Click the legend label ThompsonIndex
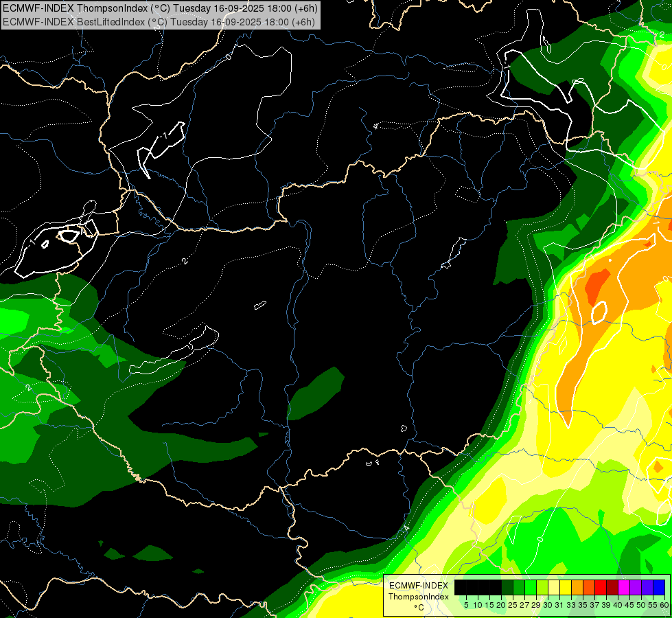 [419, 597]
